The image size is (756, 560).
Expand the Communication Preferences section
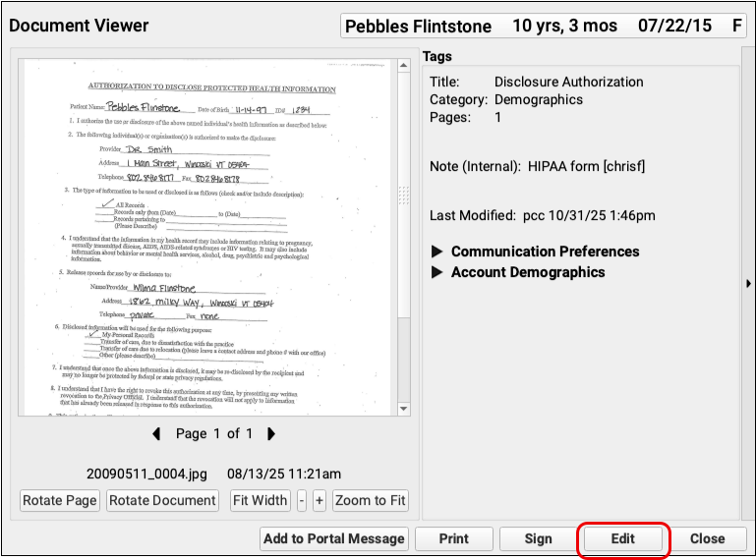pos(438,252)
